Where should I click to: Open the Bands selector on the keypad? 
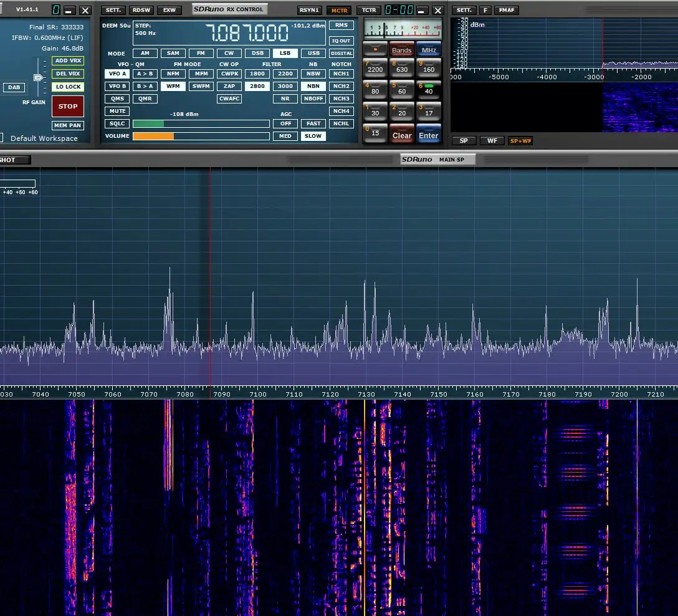402,49
